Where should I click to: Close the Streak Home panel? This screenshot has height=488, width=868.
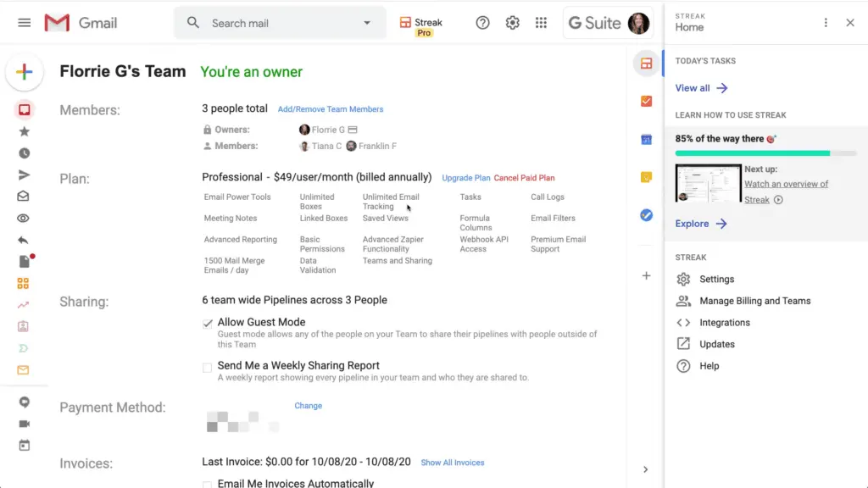coord(850,23)
